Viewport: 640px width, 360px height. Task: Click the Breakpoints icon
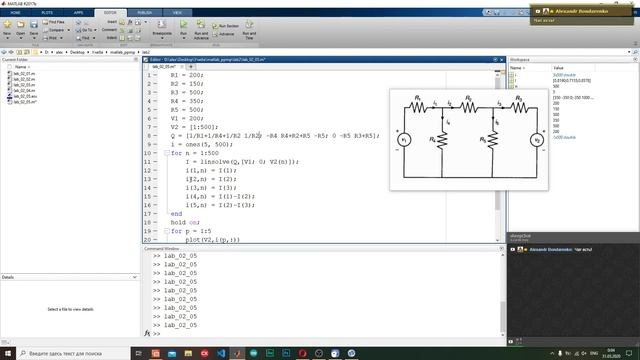point(162,24)
